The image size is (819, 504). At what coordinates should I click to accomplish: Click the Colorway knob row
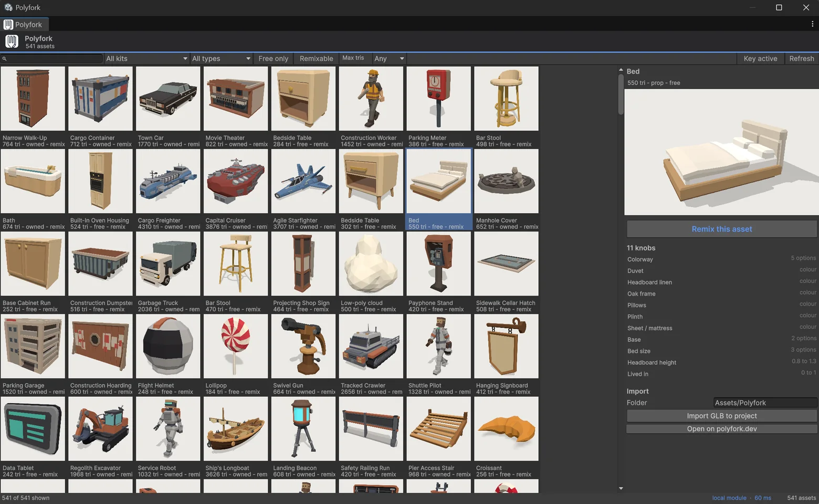click(x=721, y=259)
